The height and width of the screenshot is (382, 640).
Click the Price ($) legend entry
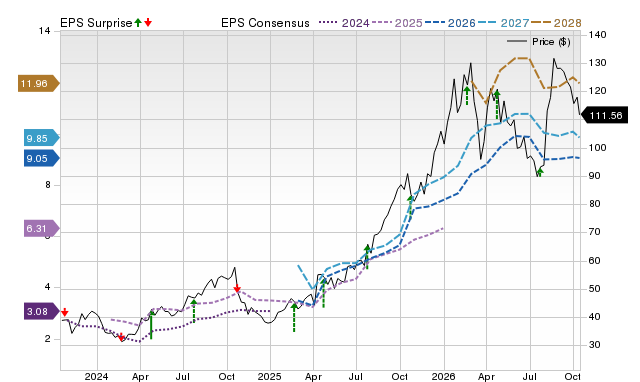pos(539,42)
